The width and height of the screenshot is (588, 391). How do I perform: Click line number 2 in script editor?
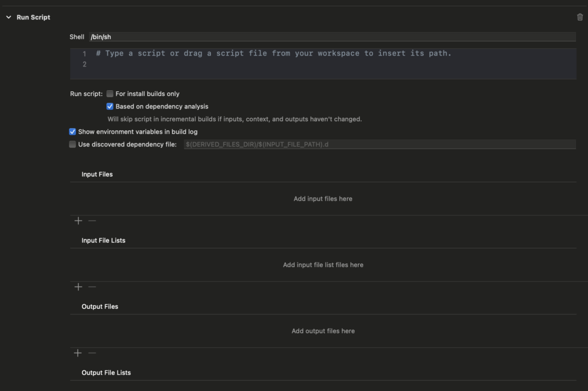click(x=84, y=64)
